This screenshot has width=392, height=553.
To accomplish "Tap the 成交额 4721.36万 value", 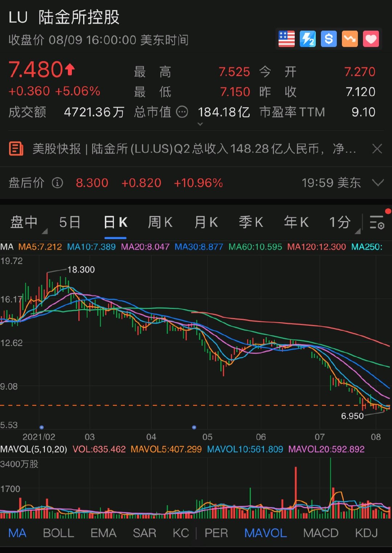I will coord(94,112).
